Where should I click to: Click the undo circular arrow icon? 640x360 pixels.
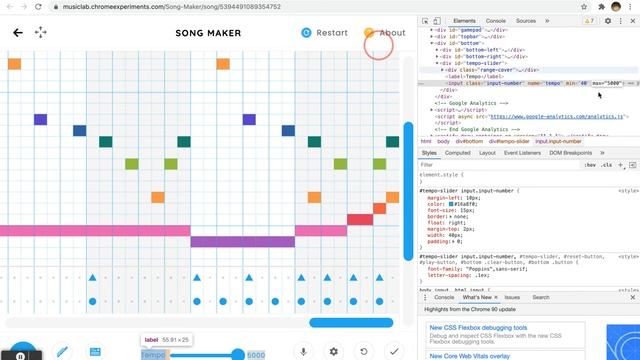pyautogui.click(x=364, y=351)
